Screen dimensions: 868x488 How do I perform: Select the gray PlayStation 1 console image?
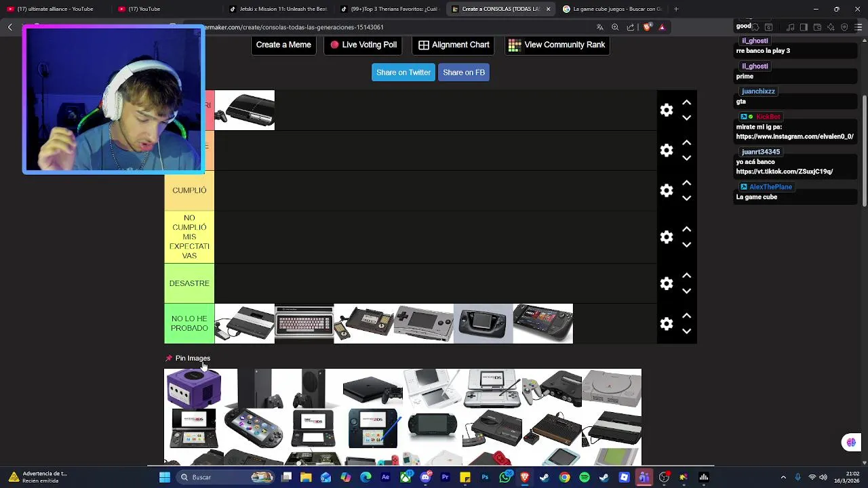pyautogui.click(x=612, y=388)
